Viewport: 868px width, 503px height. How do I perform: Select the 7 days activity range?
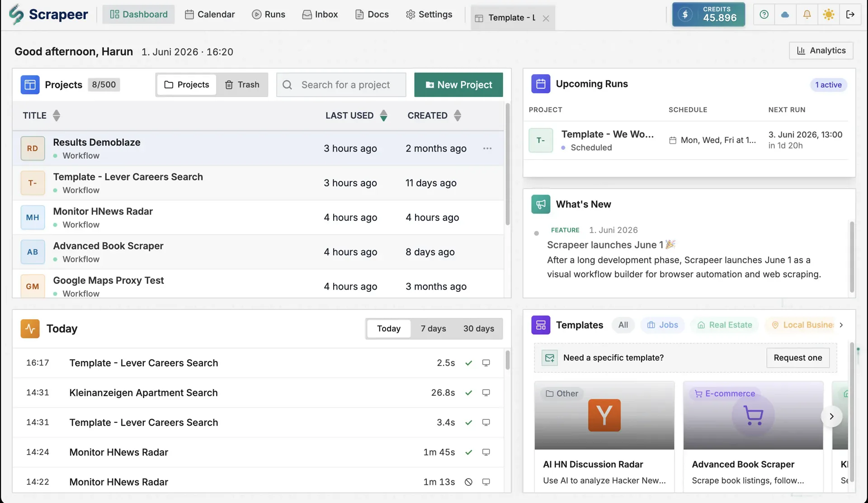click(x=433, y=328)
